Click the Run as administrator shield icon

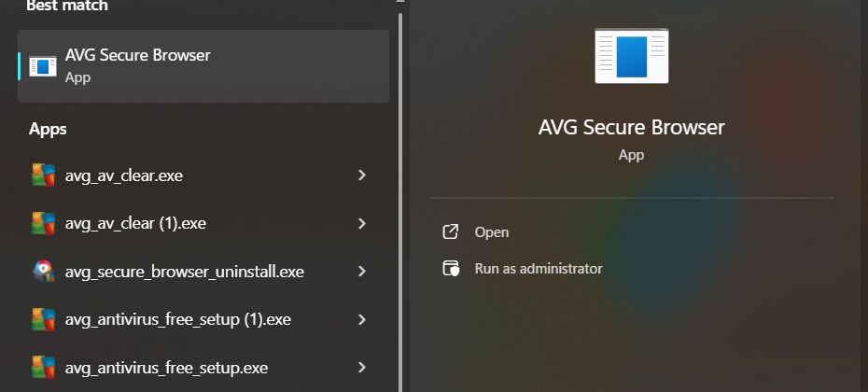451,269
